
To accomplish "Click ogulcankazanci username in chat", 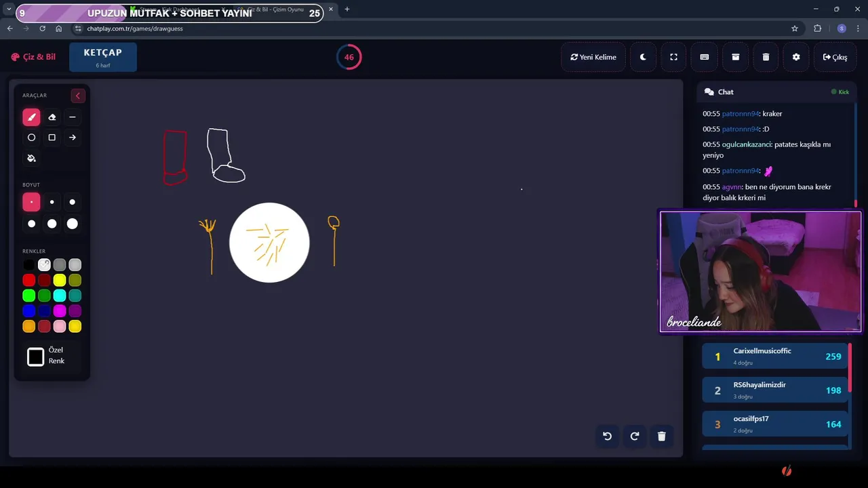I will coord(746,144).
